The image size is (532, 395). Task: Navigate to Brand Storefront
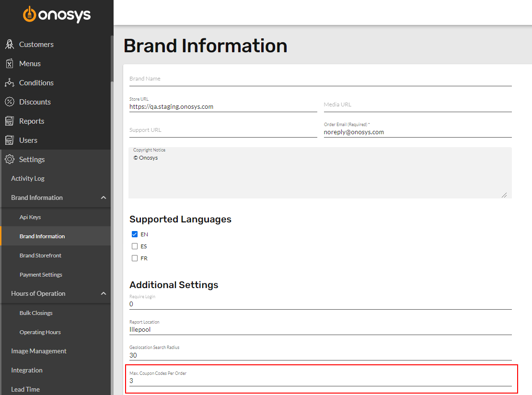coord(40,256)
